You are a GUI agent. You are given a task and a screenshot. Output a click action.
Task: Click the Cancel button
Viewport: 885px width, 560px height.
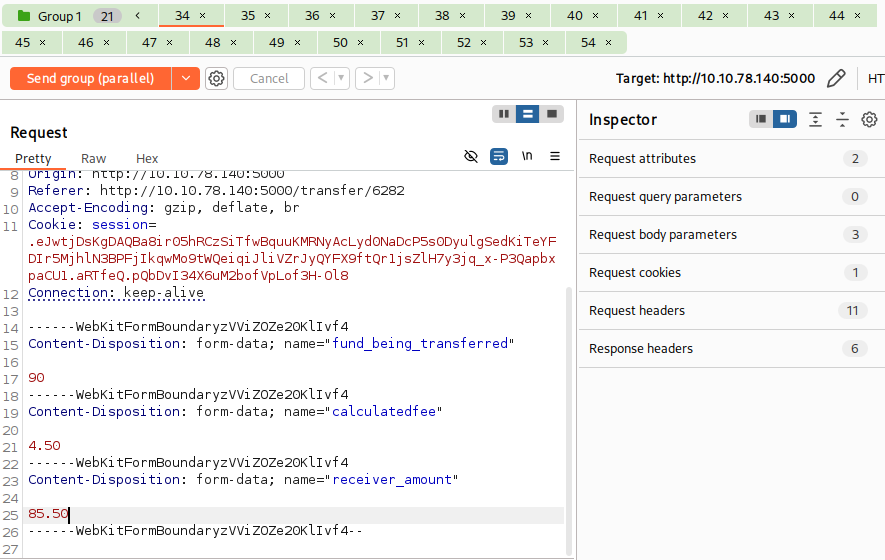click(269, 78)
